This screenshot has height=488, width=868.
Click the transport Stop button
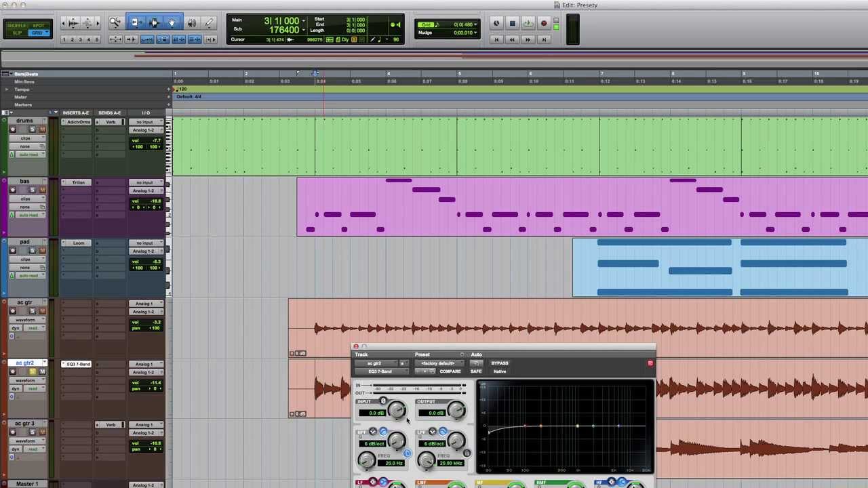pyautogui.click(x=512, y=24)
